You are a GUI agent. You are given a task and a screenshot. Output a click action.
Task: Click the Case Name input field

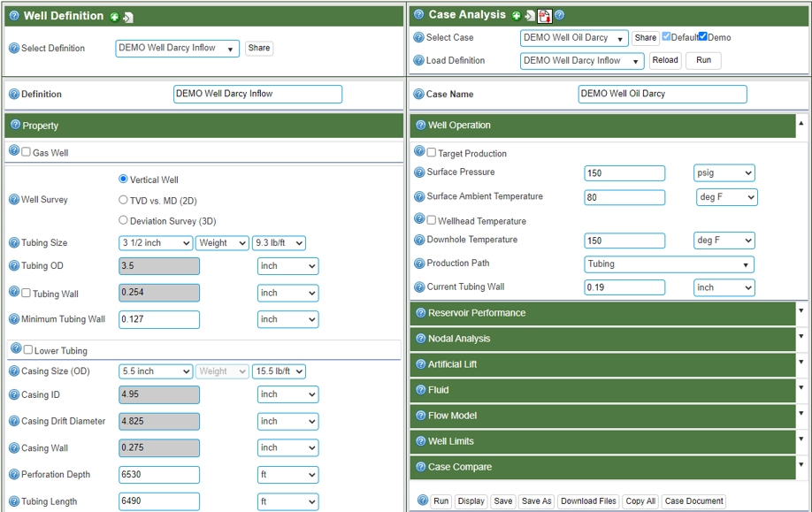663,95
